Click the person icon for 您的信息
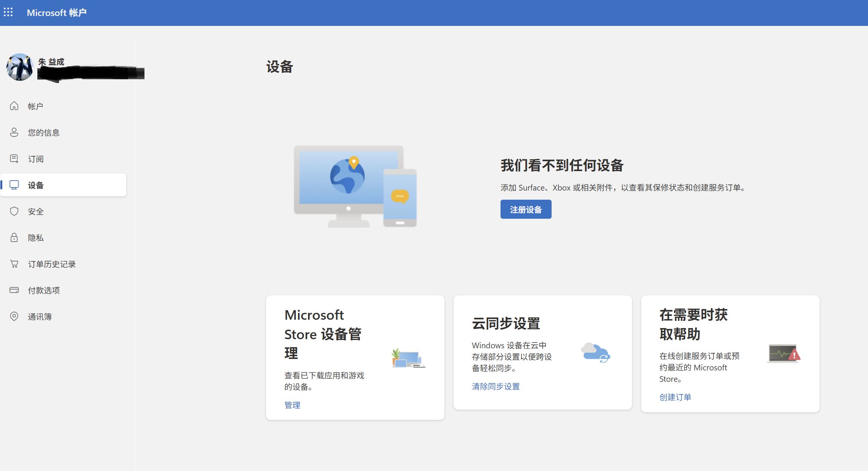The height and width of the screenshot is (471, 868). click(14, 132)
